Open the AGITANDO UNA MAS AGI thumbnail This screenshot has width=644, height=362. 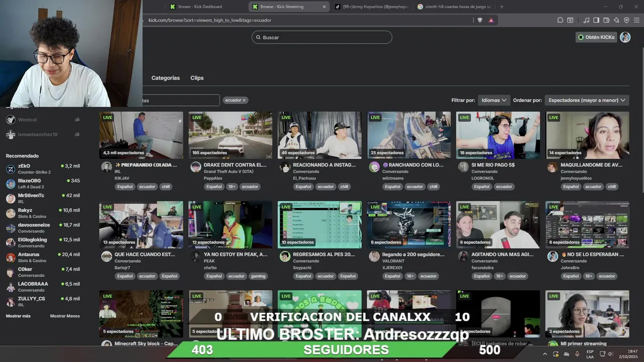[498, 225]
